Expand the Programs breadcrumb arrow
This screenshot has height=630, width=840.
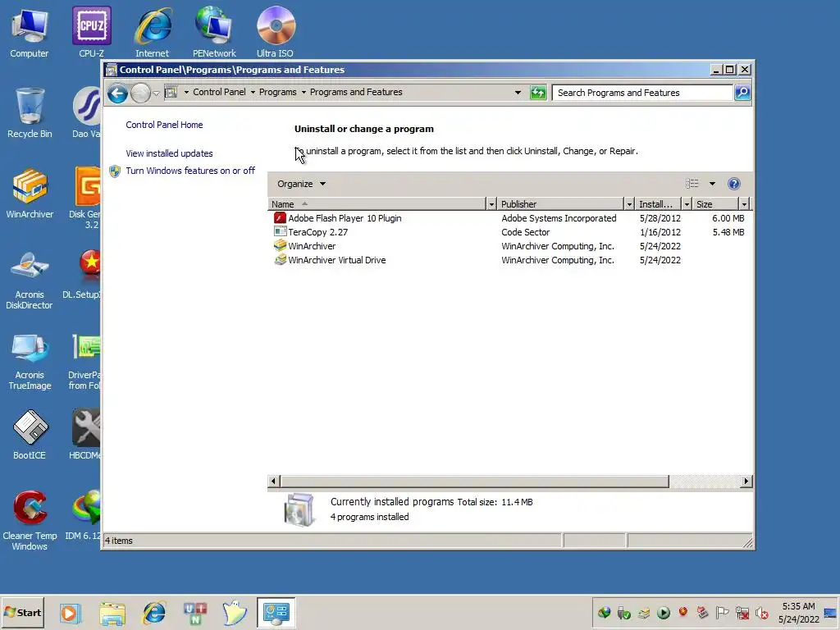pyautogui.click(x=304, y=92)
